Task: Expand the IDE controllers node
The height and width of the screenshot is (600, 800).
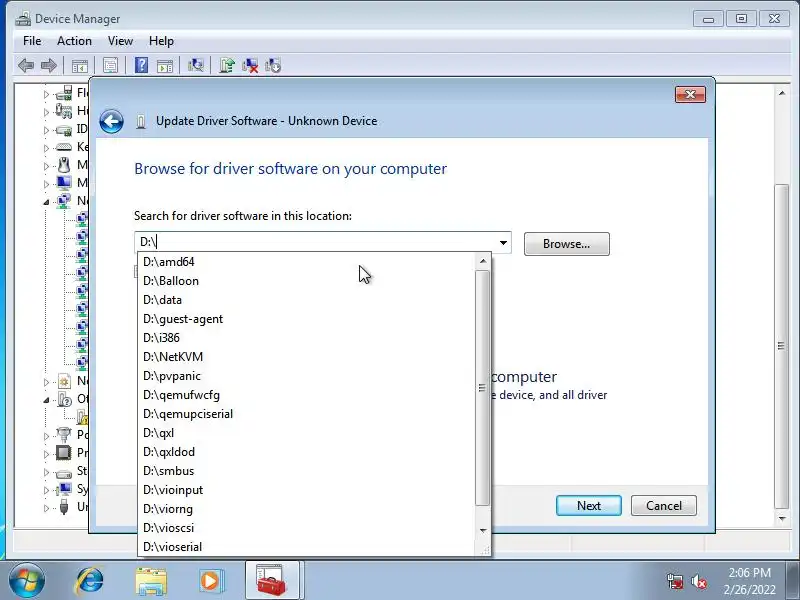Action: click(x=46, y=130)
